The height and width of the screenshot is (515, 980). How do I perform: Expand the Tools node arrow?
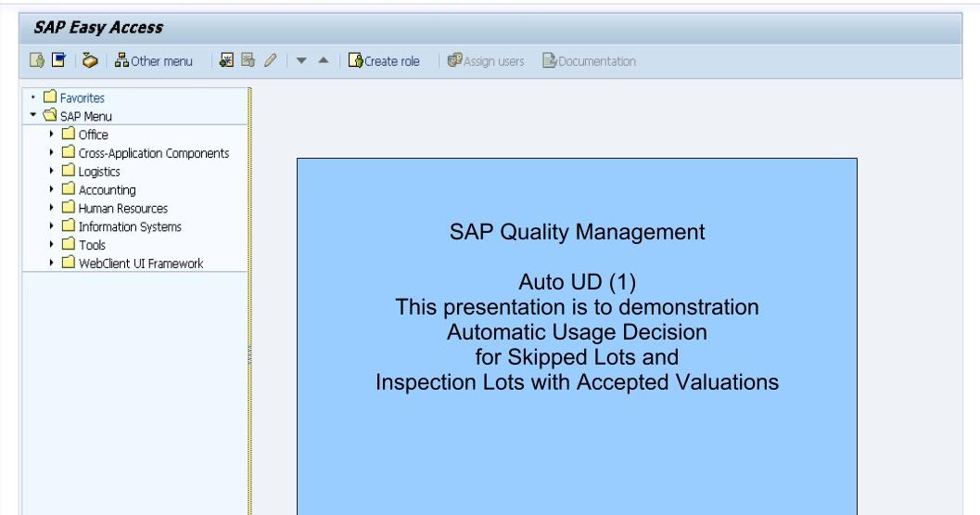[51, 244]
